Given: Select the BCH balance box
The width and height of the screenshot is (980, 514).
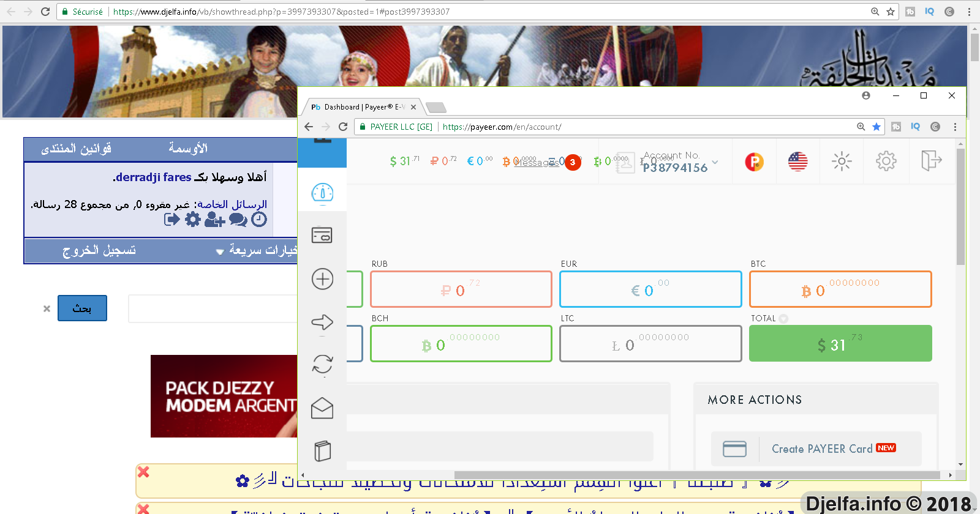Looking at the screenshot, I should pyautogui.click(x=461, y=343).
